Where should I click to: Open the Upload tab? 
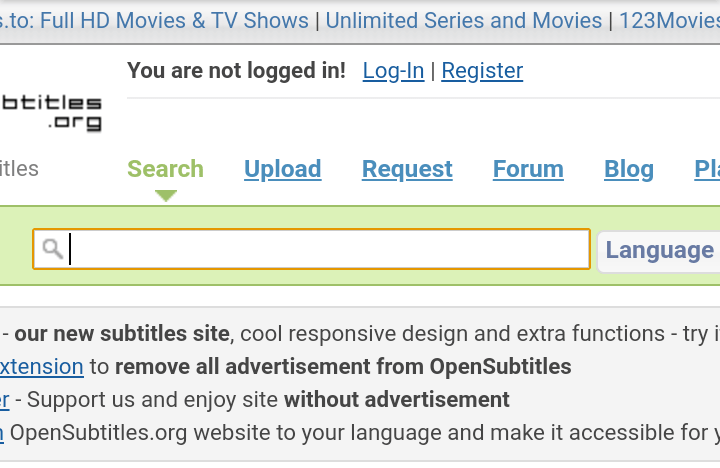click(x=282, y=169)
